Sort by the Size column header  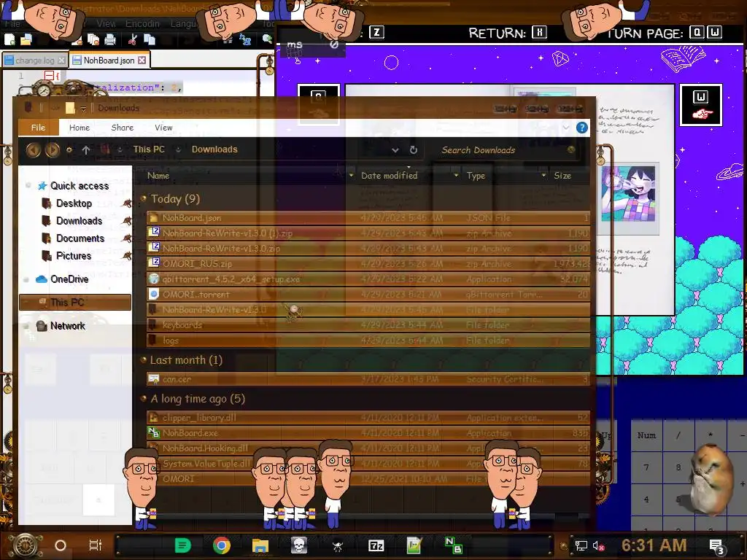tap(562, 176)
